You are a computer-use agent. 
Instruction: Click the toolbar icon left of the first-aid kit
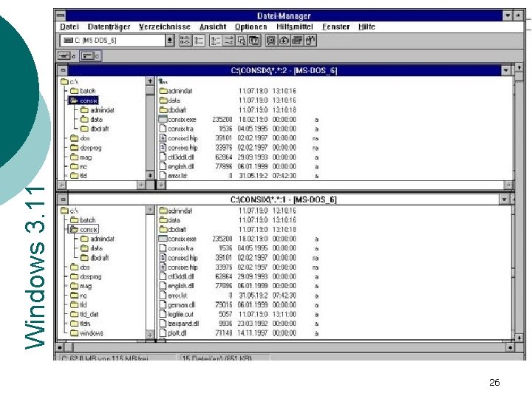coord(271,41)
